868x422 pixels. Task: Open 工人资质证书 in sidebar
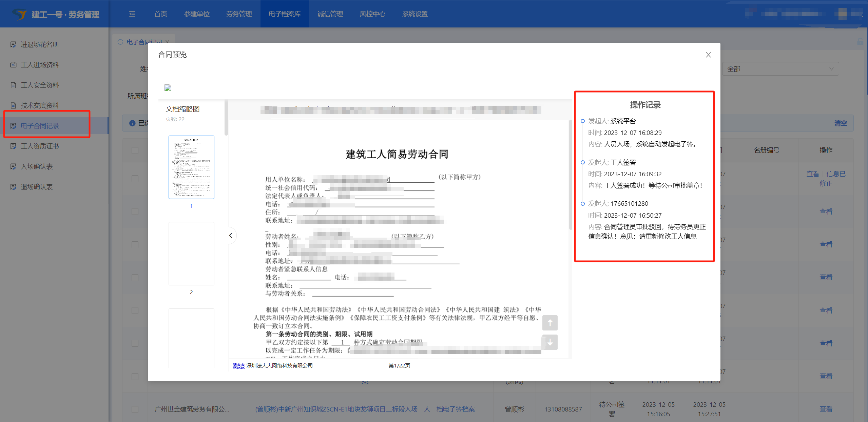(x=40, y=146)
